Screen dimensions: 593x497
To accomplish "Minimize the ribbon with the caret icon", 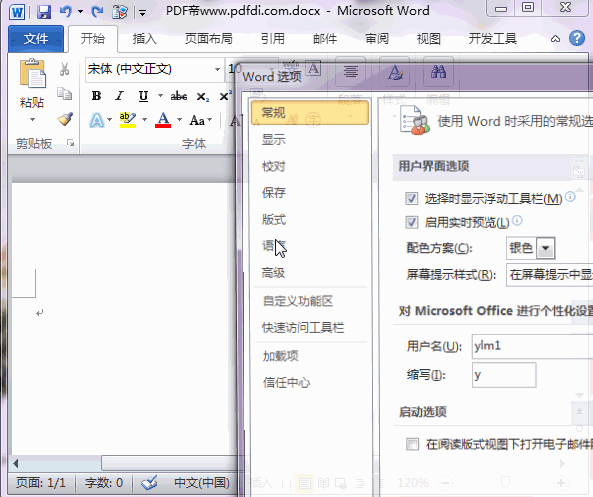I will tap(555, 39).
